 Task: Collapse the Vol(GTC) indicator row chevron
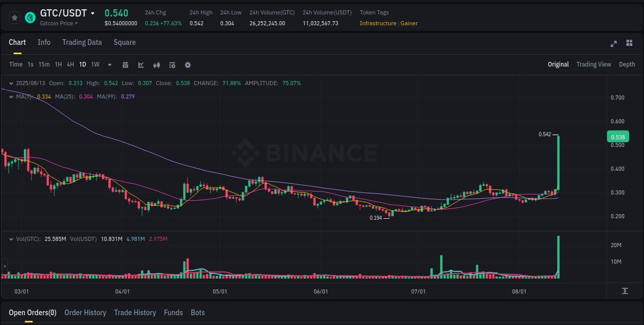(11, 239)
